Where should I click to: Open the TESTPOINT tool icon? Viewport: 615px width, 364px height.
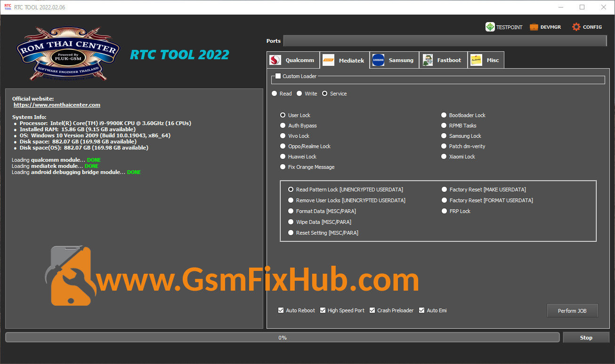pyautogui.click(x=490, y=27)
